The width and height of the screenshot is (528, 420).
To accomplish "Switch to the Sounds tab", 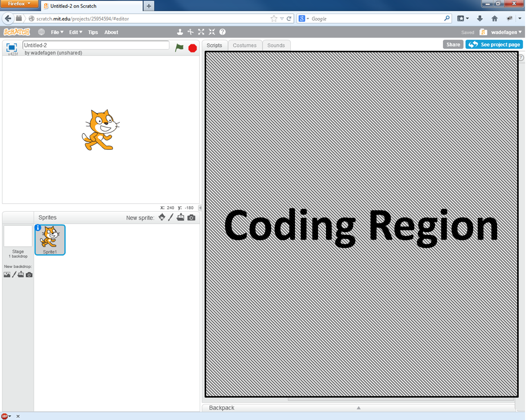I will (276, 46).
